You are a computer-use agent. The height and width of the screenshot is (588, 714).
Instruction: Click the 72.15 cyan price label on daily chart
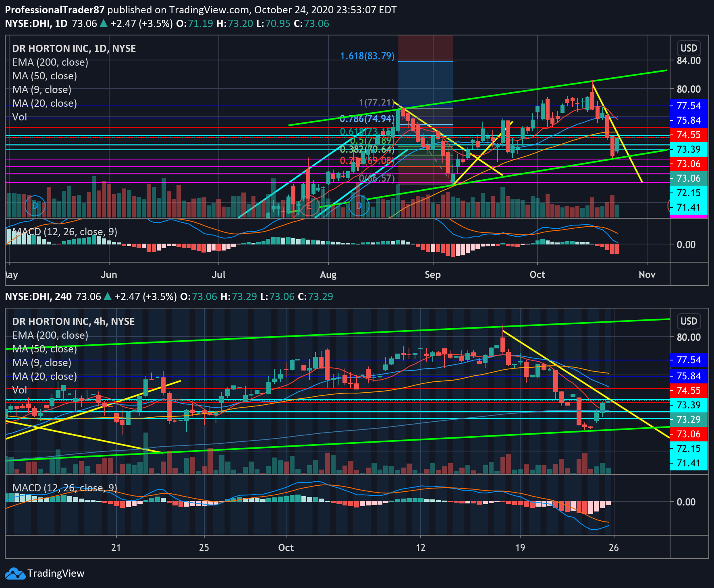tap(689, 193)
